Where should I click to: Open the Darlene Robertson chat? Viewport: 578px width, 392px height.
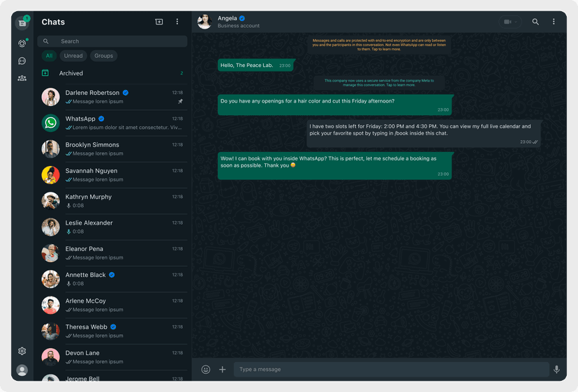pos(112,97)
